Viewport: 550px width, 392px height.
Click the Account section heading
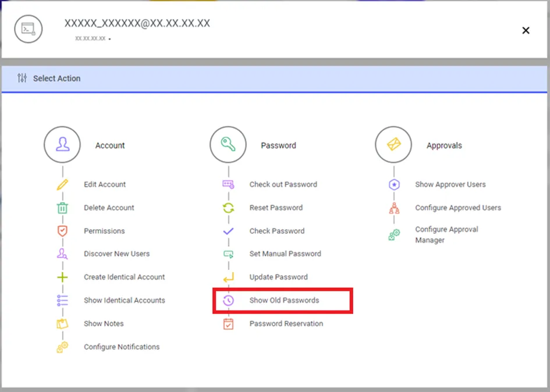tap(110, 145)
